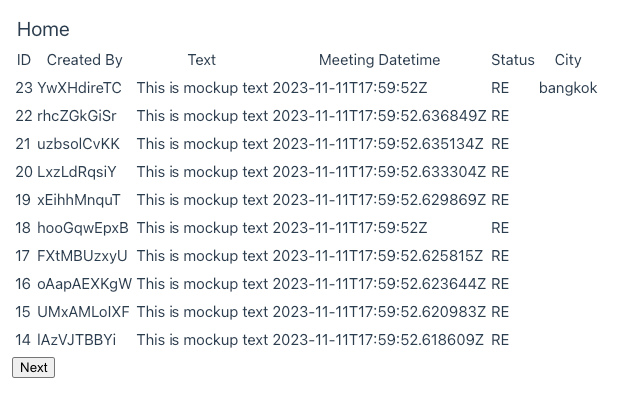Select datetime ending in .618609Z

[x=378, y=340]
